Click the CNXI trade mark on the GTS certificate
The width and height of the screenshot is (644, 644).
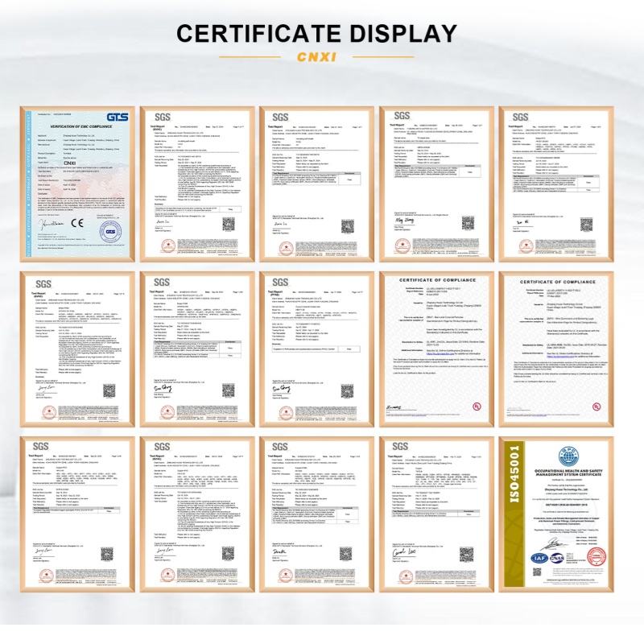tap(70, 163)
